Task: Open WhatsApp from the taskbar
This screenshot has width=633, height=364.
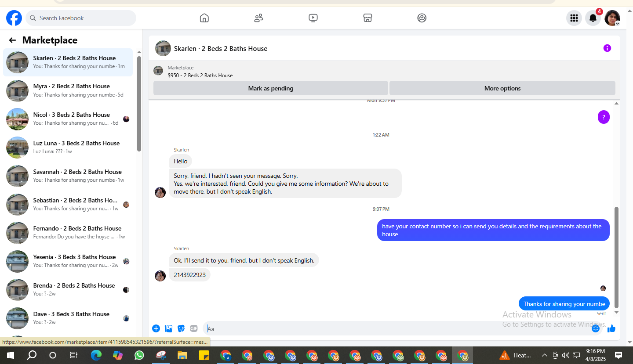Action: (x=139, y=355)
